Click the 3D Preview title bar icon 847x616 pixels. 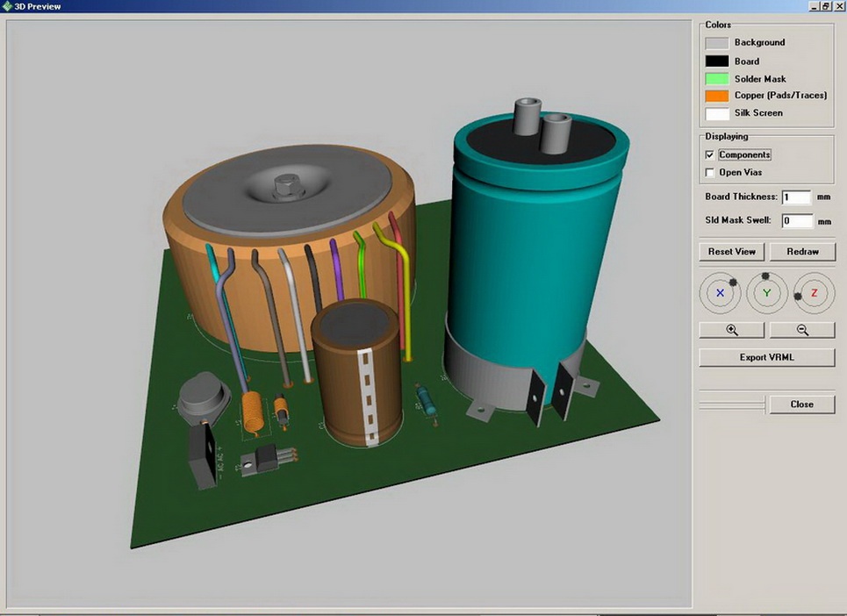pyautogui.click(x=7, y=5)
